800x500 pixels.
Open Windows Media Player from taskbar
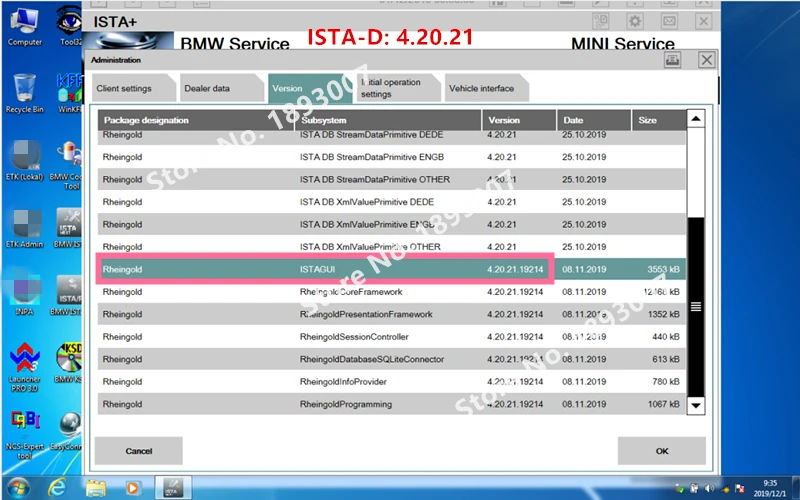point(133,488)
